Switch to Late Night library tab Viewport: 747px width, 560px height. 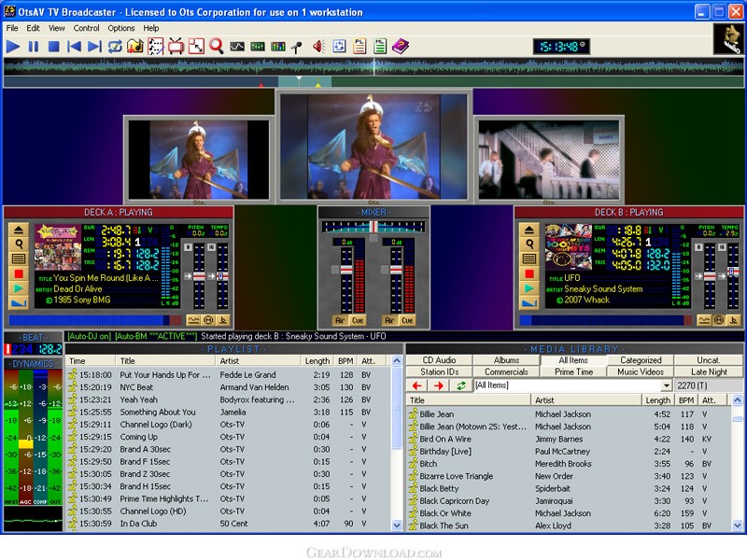[x=709, y=371]
